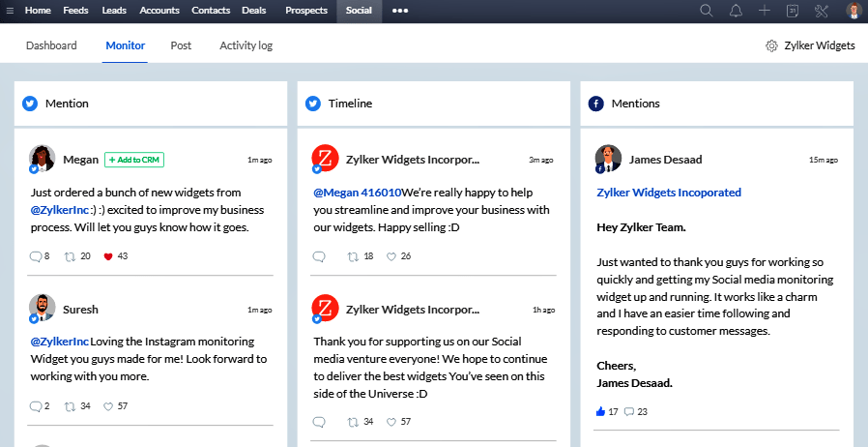Follow the @ZylkerInc link in Suresh's tweet
Image resolution: width=868 pixels, height=447 pixels.
point(59,342)
